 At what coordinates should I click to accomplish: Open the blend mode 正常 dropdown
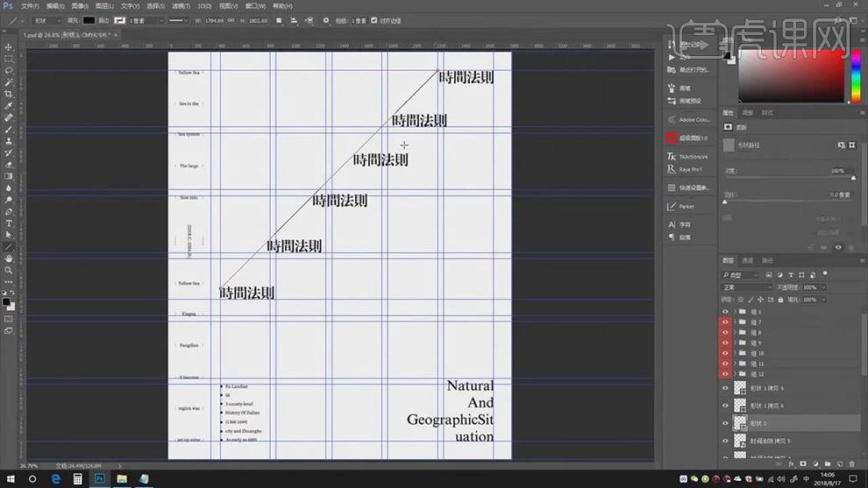745,287
